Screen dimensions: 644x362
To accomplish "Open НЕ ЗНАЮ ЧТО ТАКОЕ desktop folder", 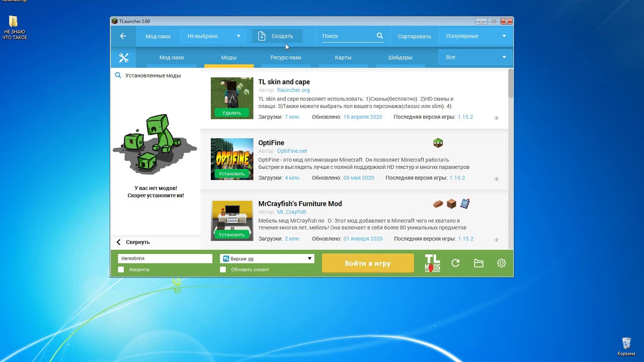I will click(14, 28).
